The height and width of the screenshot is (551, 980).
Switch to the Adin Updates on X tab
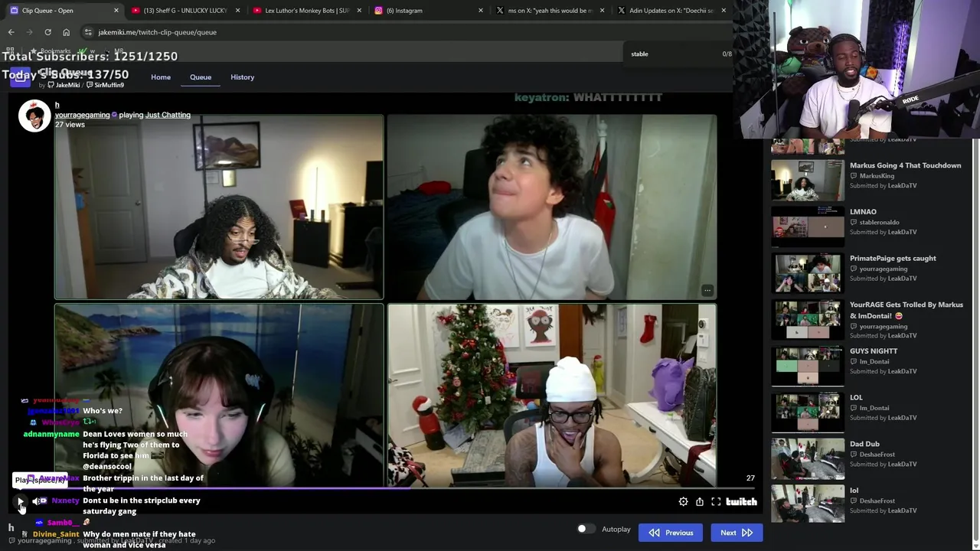tap(671, 11)
